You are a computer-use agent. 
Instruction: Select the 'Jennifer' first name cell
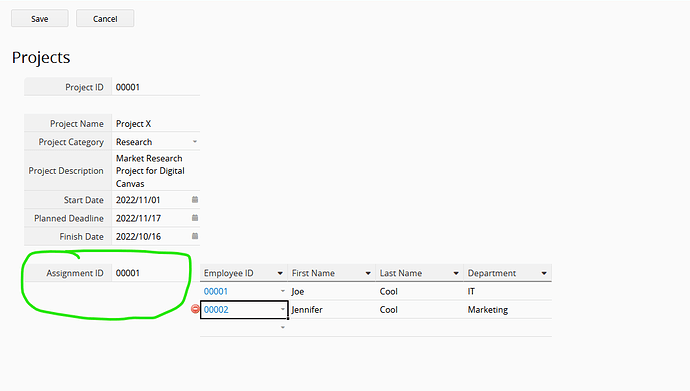click(x=331, y=309)
